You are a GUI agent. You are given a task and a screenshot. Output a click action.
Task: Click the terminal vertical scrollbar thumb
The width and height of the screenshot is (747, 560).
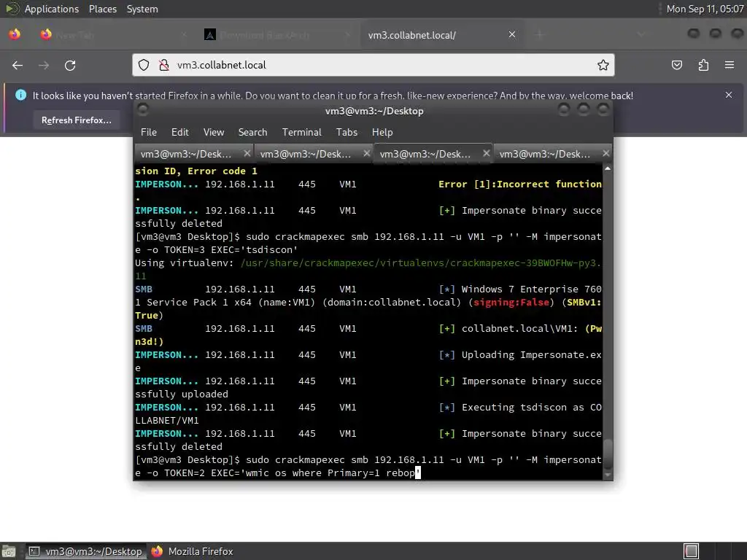608,454
